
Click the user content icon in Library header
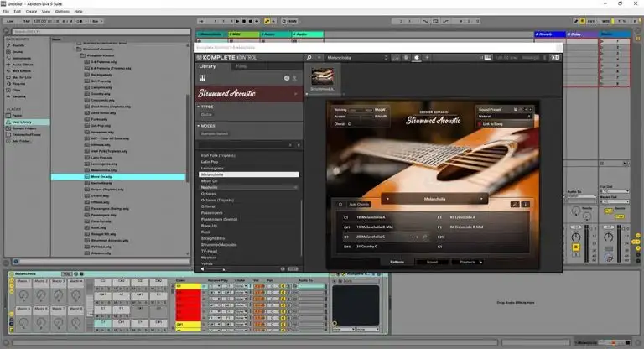[294, 78]
